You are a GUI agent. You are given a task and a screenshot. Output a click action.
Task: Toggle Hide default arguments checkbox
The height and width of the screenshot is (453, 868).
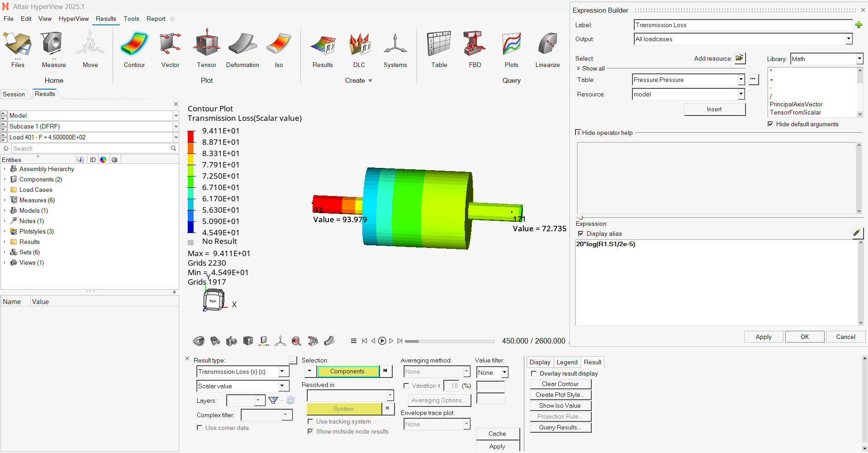click(x=770, y=124)
